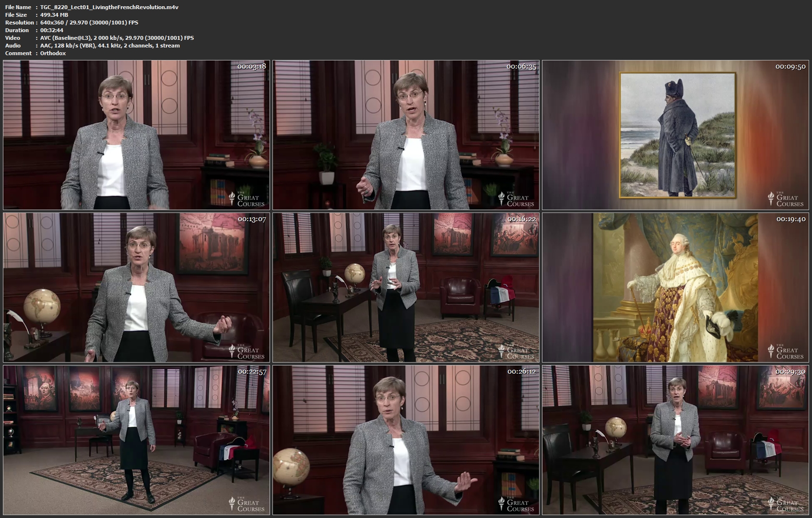Click the video codec line AVC (Baseline@L3)
The image size is (812, 518).
pos(117,38)
